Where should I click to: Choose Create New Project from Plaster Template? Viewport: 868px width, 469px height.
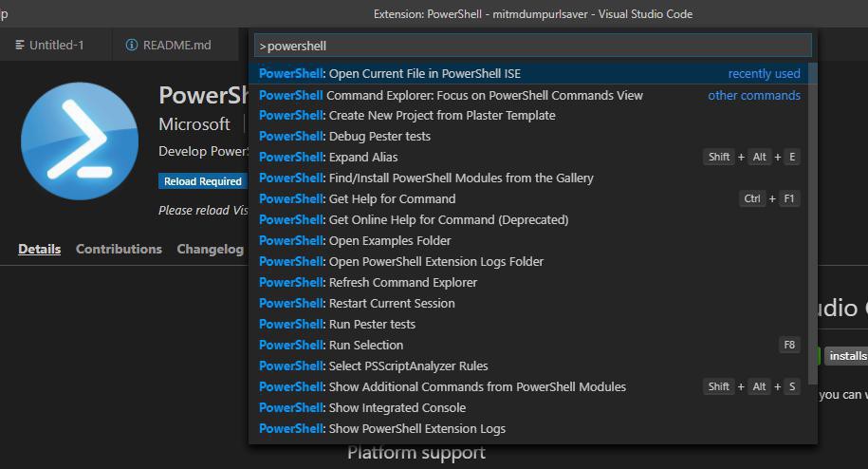[528, 115]
